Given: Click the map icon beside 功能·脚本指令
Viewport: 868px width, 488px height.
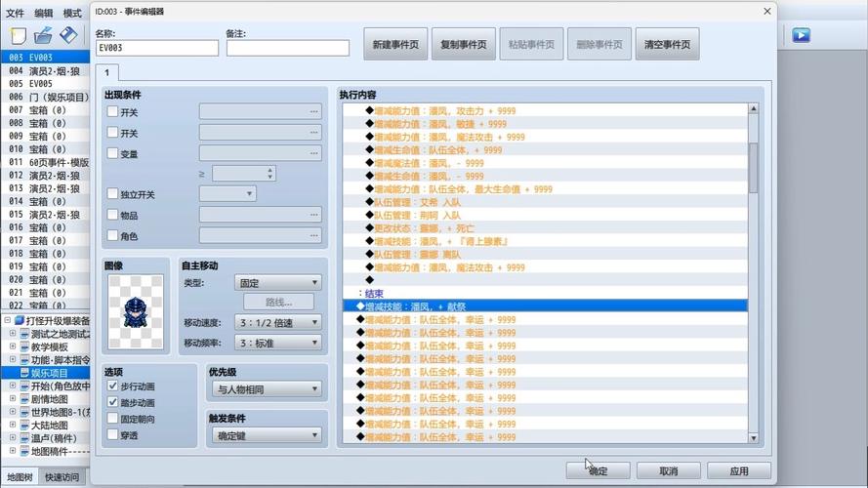Looking at the screenshot, I should [x=25, y=359].
